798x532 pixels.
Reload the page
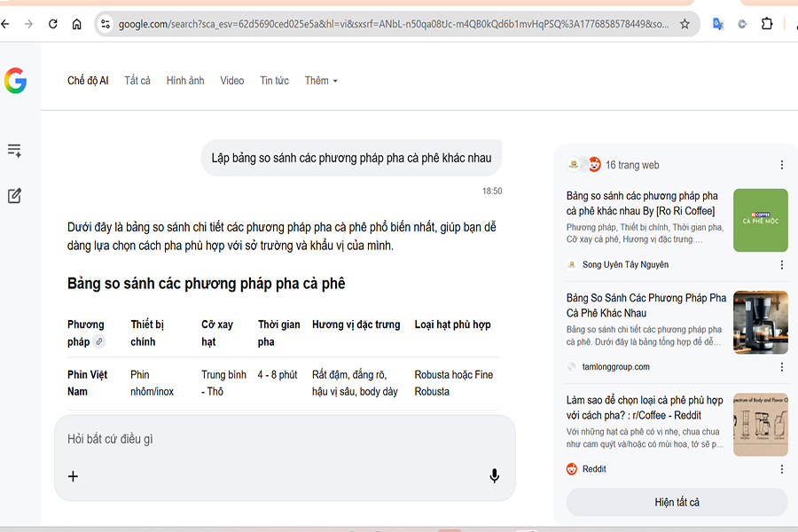coord(52,24)
